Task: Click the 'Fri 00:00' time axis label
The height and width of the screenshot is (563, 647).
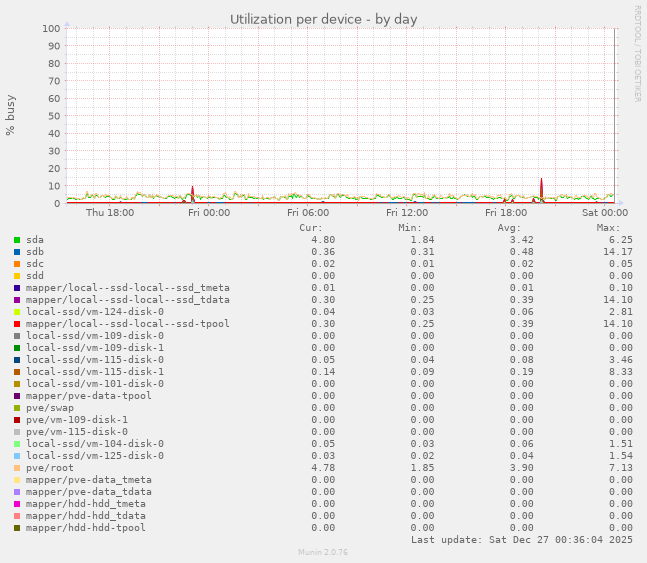Action: (209, 213)
